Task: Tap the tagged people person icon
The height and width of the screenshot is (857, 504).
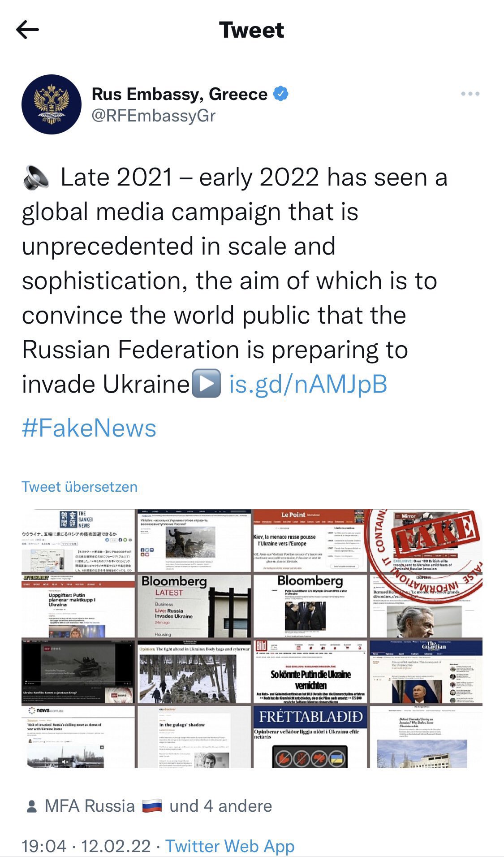Action: click(31, 806)
